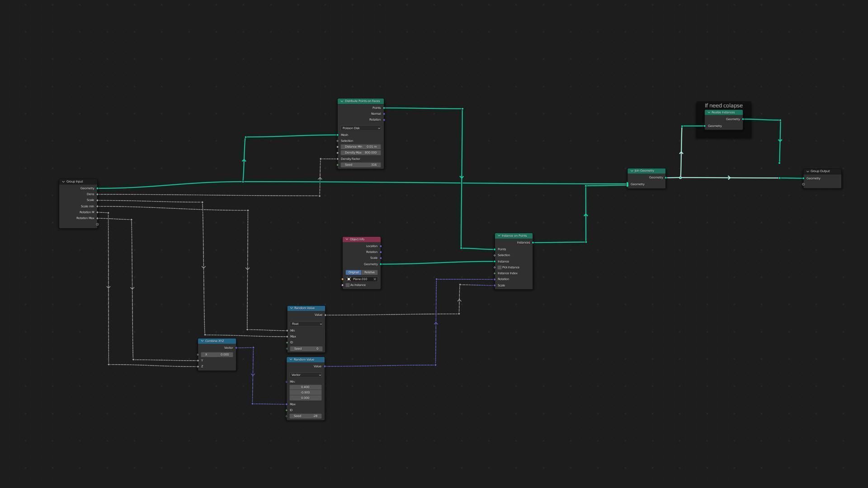Enable the As Instance checkbox
This screenshot has height=488, width=868.
pos(348,285)
